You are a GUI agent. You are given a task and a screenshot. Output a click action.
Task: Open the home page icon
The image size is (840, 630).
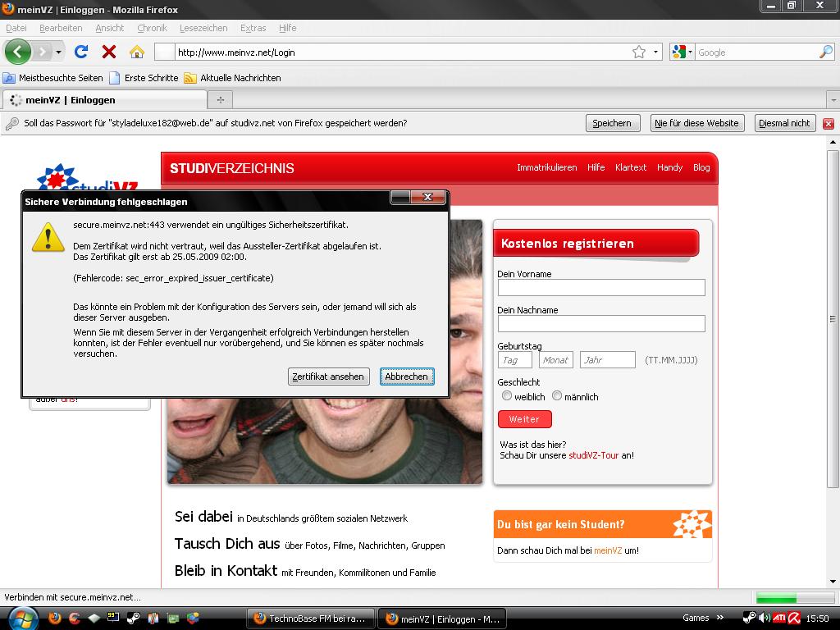coord(137,52)
